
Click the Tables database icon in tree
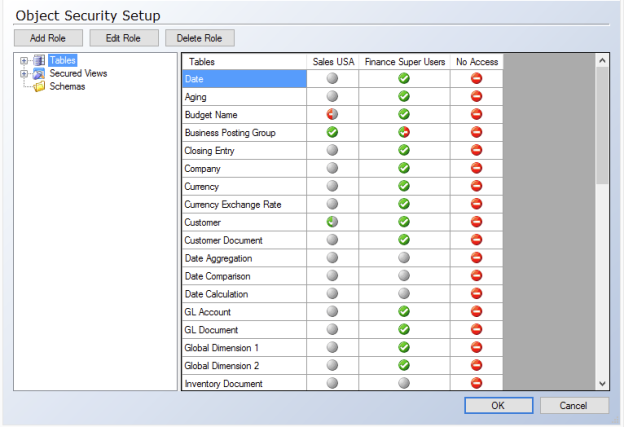39,60
